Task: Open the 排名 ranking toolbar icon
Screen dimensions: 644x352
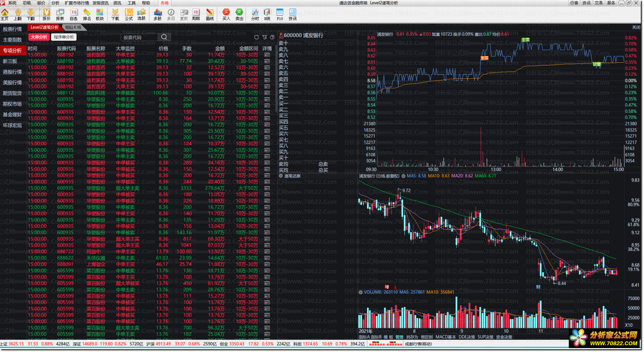Action: (87, 15)
